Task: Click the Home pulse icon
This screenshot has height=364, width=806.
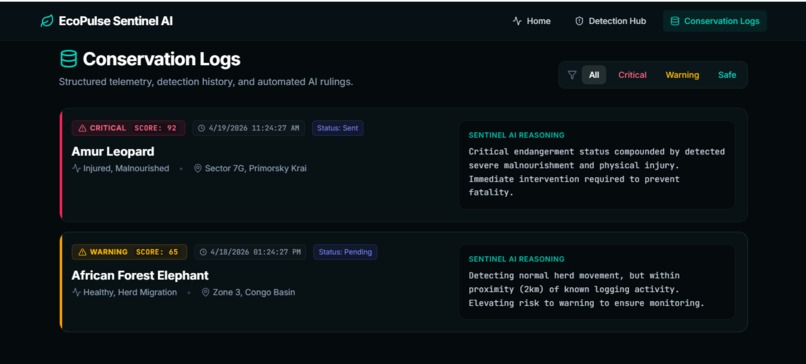Action: pyautogui.click(x=517, y=21)
